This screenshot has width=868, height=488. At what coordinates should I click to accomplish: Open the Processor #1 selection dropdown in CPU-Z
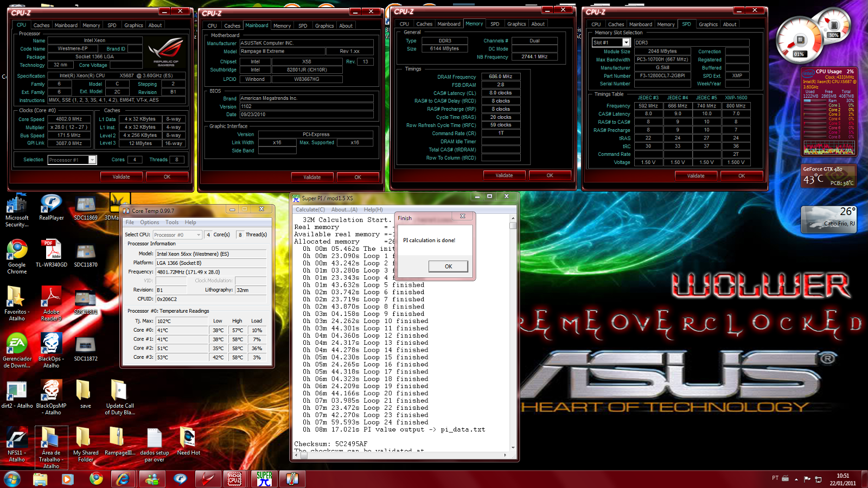92,160
